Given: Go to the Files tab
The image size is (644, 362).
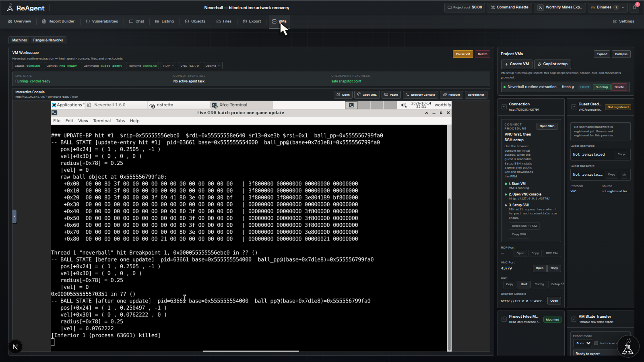Looking at the screenshot, I should tap(224, 21).
